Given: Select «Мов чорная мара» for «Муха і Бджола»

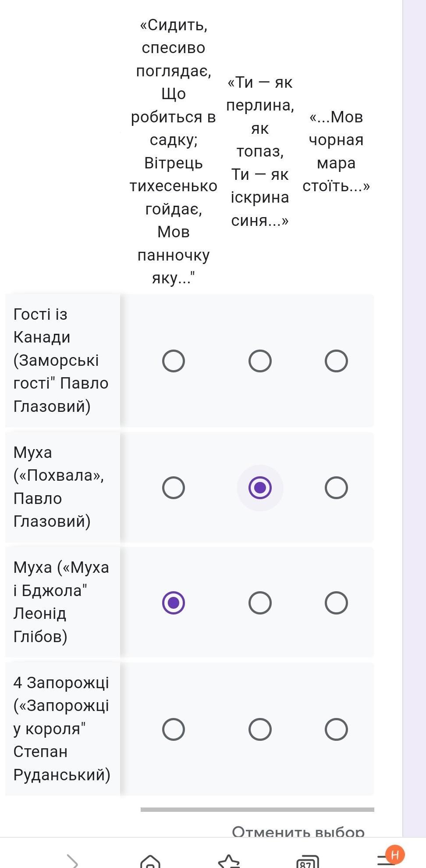Looking at the screenshot, I should pyautogui.click(x=336, y=603).
